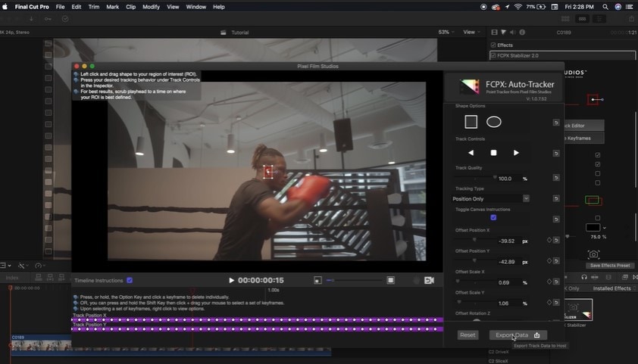This screenshot has height=364, width=638.
Task: Reset the Offset Scale Y value
Action: click(556, 302)
